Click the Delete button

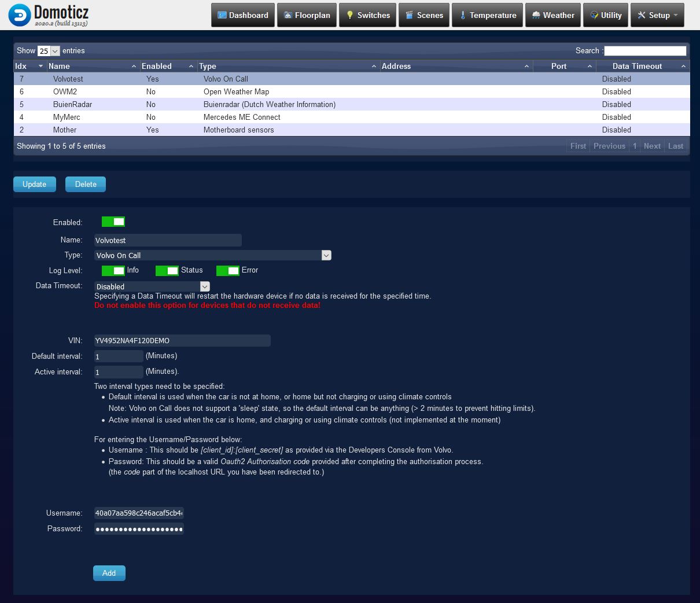(x=86, y=184)
